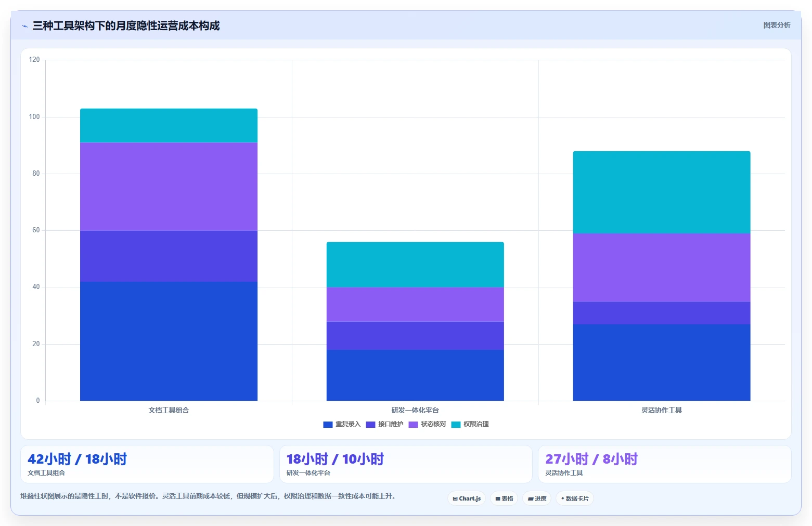This screenshot has height=526, width=812.
Task: Click the 27小时 / 8小时 data card value
Action: click(x=591, y=459)
